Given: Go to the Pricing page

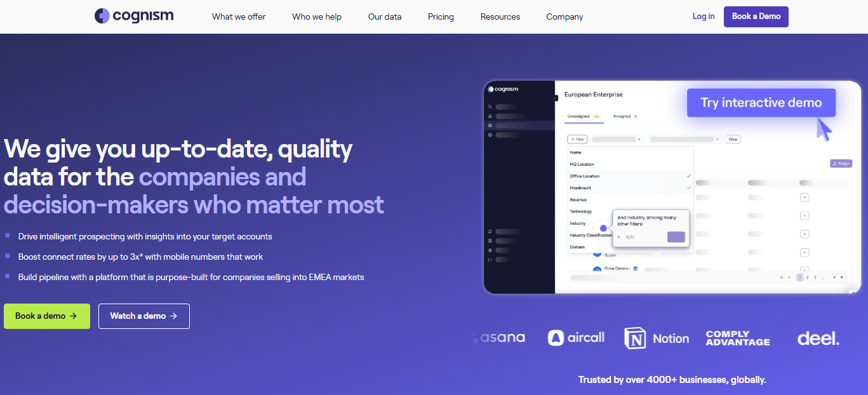Looking at the screenshot, I should coord(441,17).
